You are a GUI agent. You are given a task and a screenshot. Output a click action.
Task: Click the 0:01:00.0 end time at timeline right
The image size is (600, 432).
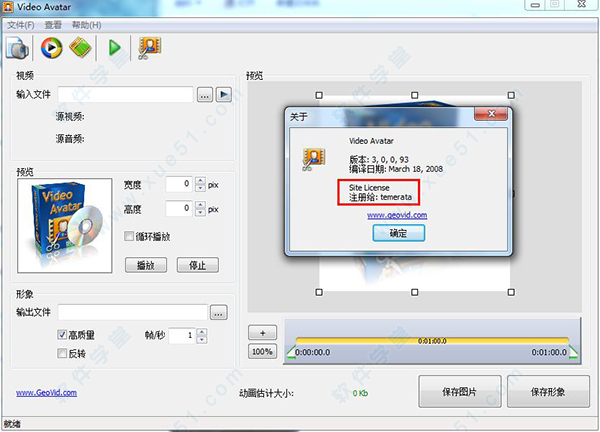[x=549, y=352]
